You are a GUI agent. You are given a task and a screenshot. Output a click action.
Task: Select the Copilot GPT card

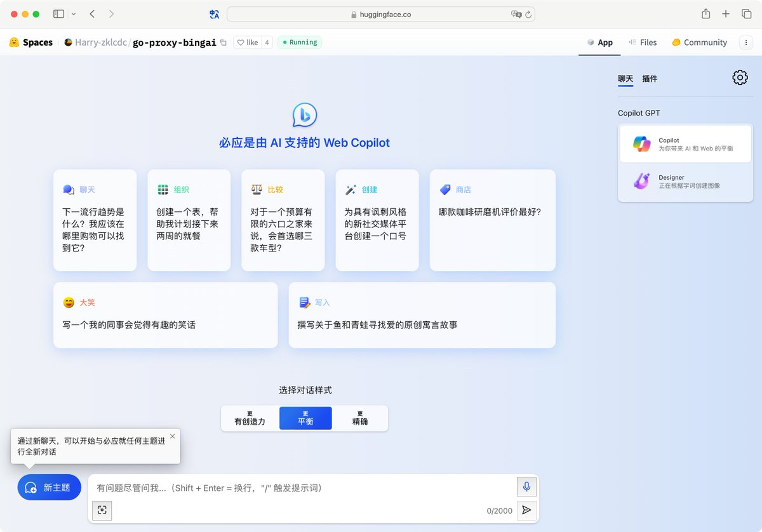pyautogui.click(x=685, y=144)
